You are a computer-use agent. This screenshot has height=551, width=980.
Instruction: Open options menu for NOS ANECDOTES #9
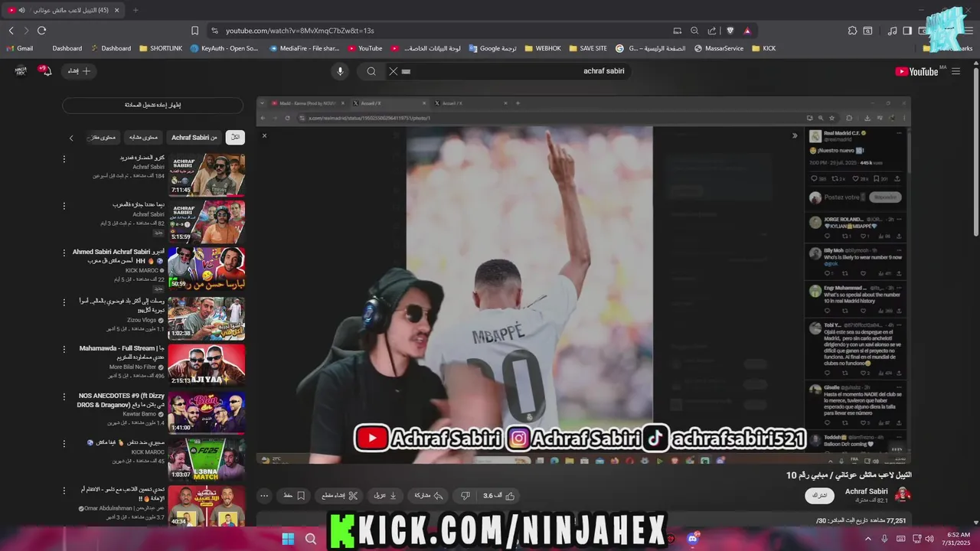pyautogui.click(x=64, y=396)
